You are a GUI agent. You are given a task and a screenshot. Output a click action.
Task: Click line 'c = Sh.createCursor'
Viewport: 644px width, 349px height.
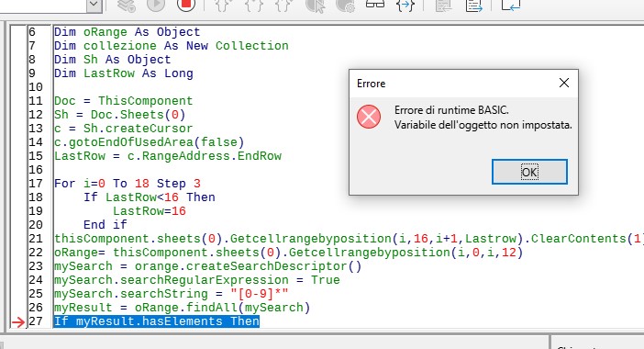pyautogui.click(x=123, y=129)
